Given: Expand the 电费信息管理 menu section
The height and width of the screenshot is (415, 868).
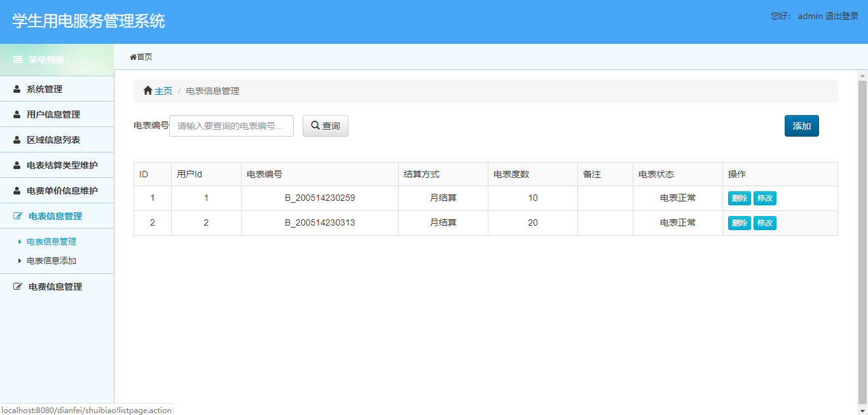Looking at the screenshot, I should click(x=57, y=287).
